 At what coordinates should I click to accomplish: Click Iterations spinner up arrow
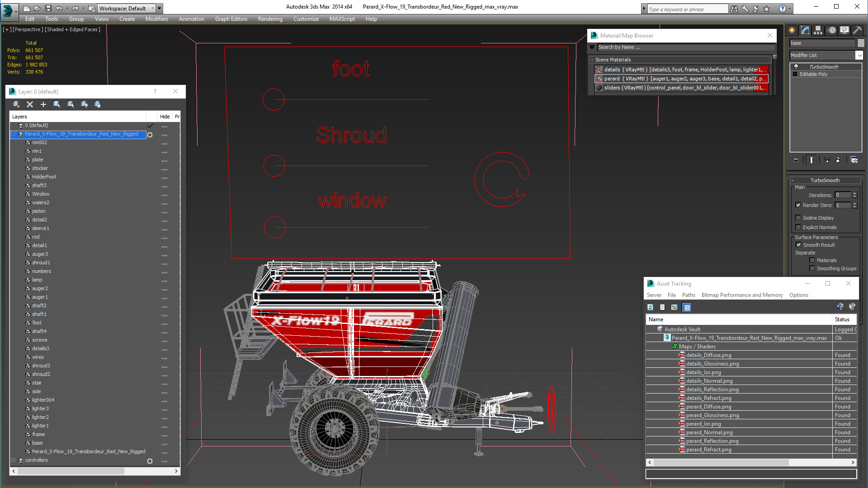coord(854,193)
